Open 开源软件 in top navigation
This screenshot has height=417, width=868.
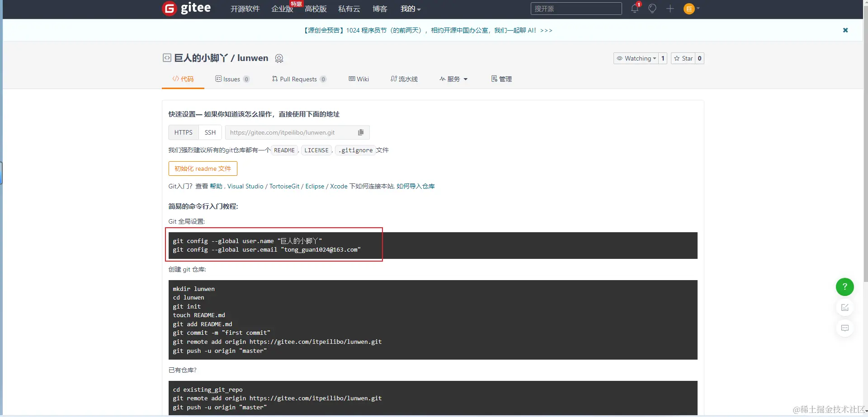click(x=245, y=9)
